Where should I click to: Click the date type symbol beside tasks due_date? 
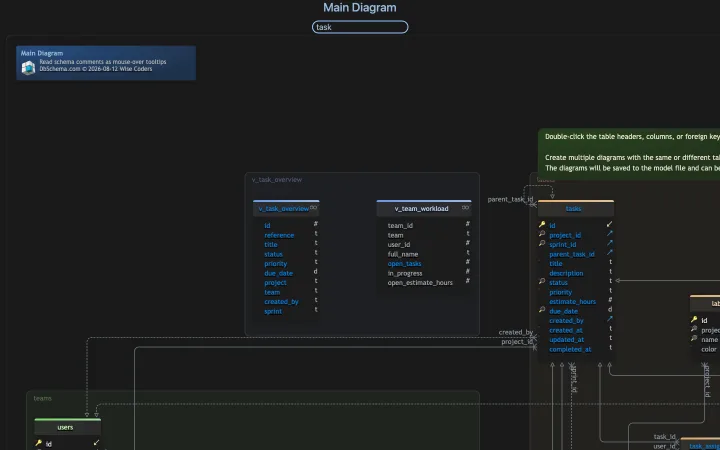(610, 309)
